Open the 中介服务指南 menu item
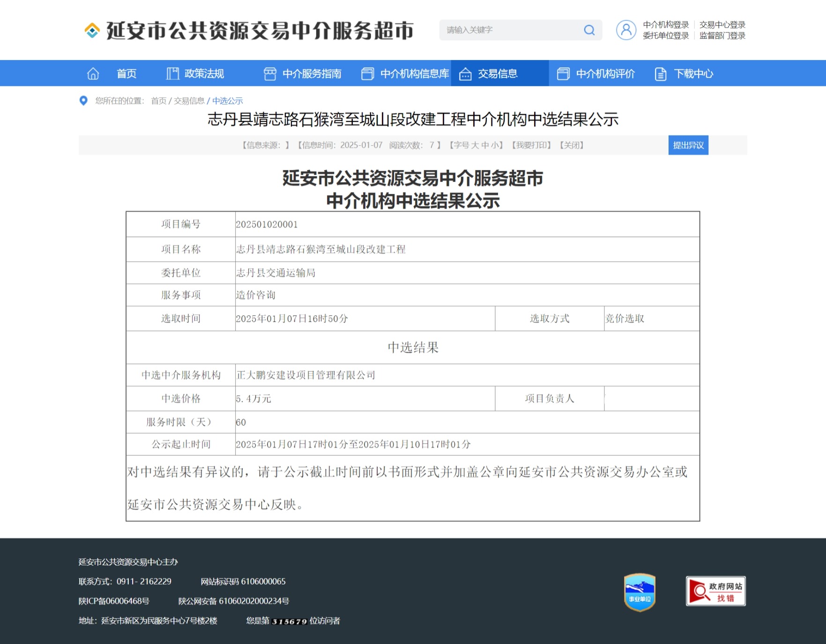826x644 pixels. (x=312, y=74)
